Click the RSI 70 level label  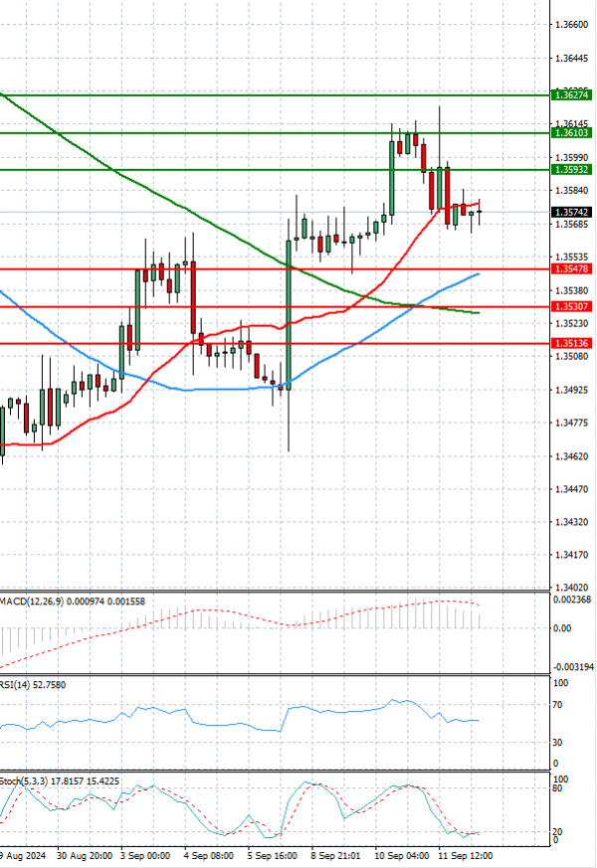point(557,705)
